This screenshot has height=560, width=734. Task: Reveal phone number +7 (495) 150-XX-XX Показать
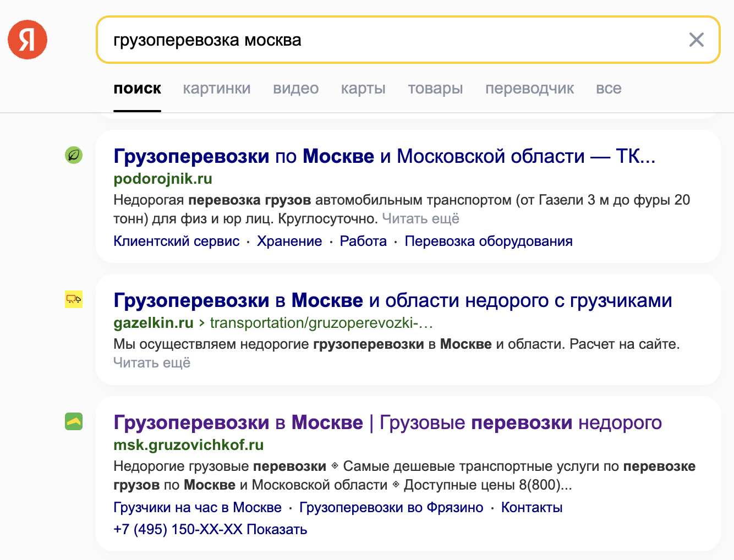pyautogui.click(x=210, y=529)
